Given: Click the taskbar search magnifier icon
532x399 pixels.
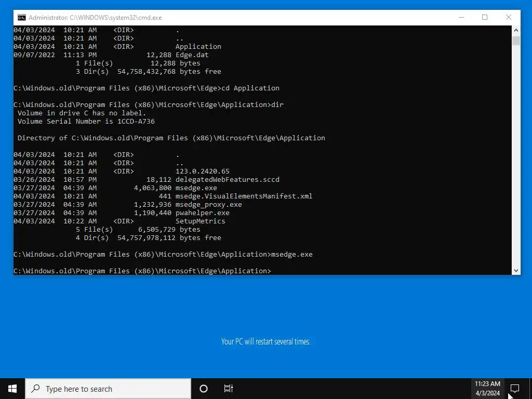Looking at the screenshot, I should pyautogui.click(x=36, y=389).
